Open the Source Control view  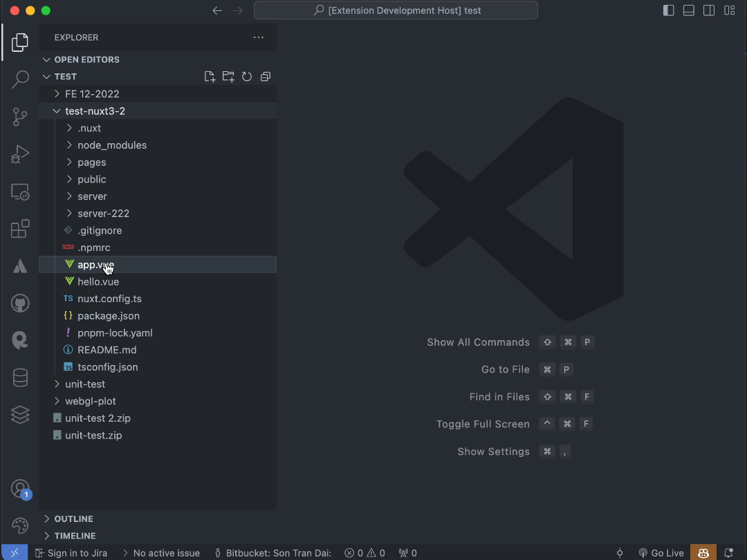click(x=20, y=117)
